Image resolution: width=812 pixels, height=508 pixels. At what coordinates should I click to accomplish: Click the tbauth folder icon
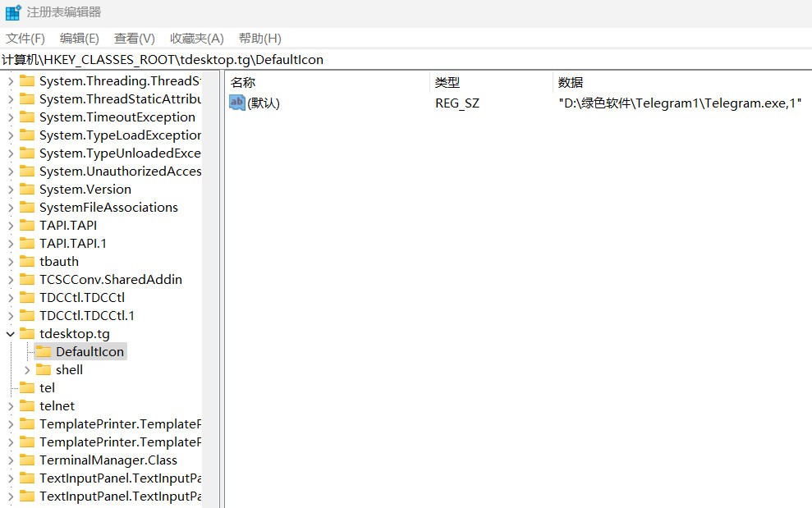pos(27,262)
